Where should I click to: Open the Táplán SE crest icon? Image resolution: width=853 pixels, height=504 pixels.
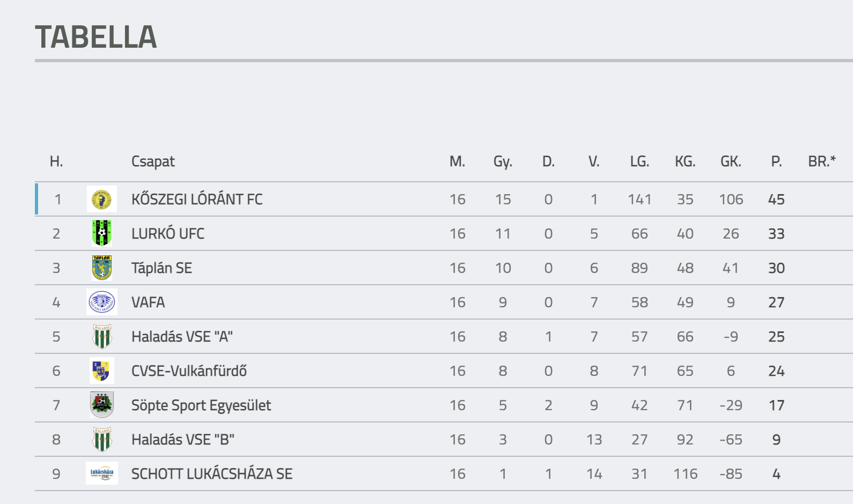click(102, 268)
